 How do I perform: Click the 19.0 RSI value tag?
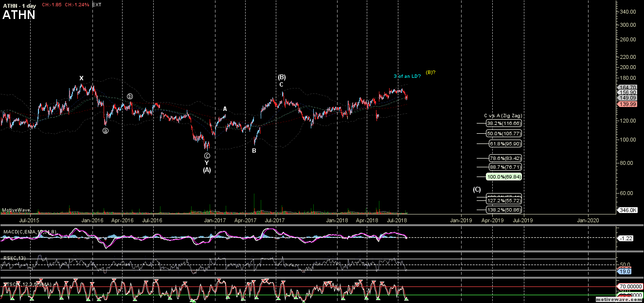click(625, 270)
